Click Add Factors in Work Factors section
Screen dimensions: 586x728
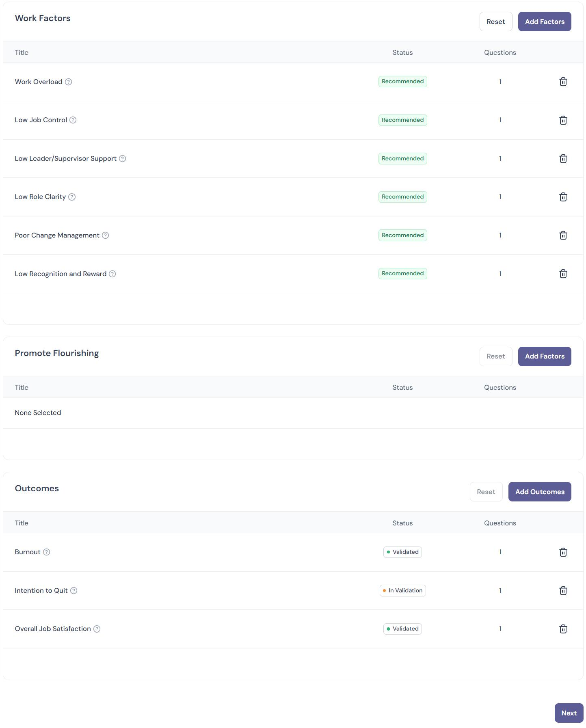coord(545,22)
